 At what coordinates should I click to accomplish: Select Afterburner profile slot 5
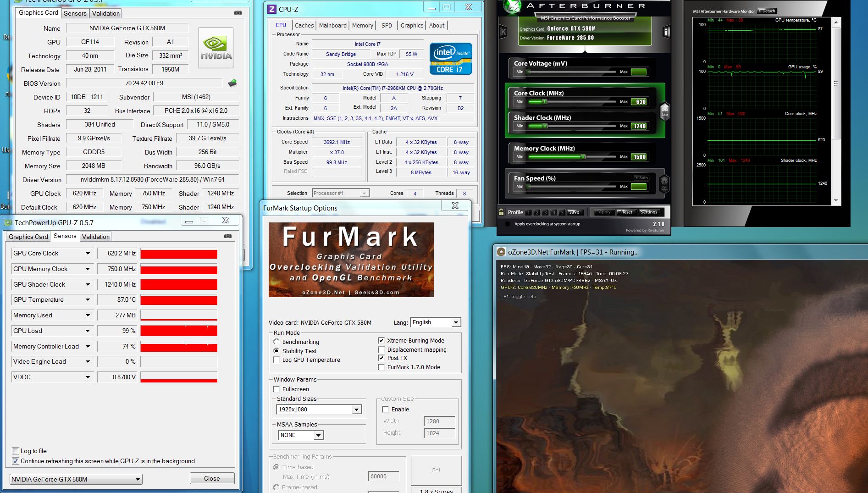click(x=562, y=212)
